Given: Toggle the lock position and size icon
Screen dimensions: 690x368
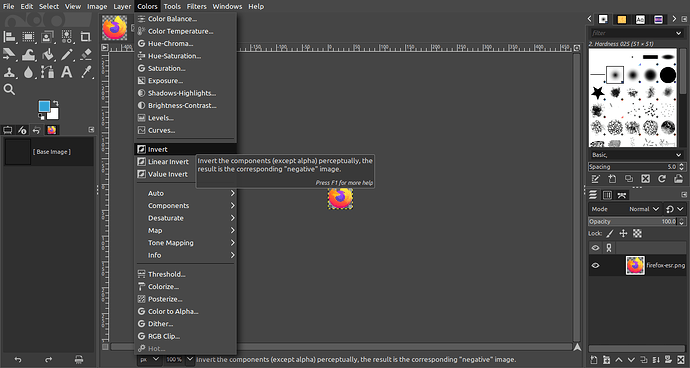Looking at the screenshot, I should point(623,233).
